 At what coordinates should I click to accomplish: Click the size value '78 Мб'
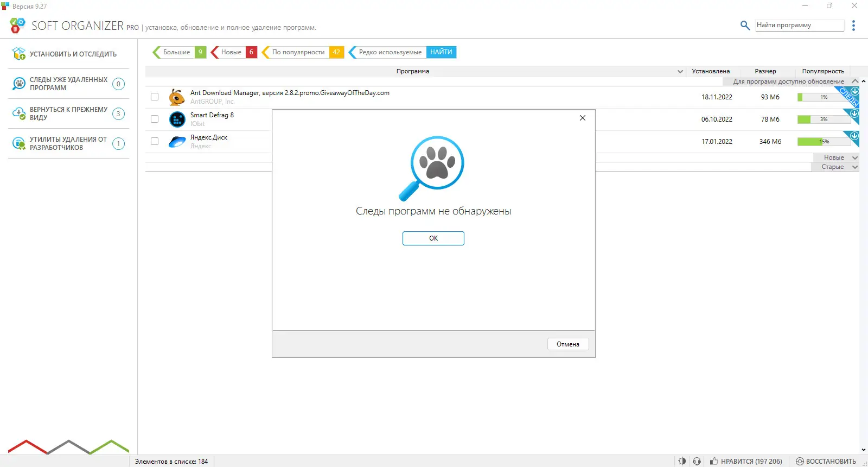tap(770, 119)
